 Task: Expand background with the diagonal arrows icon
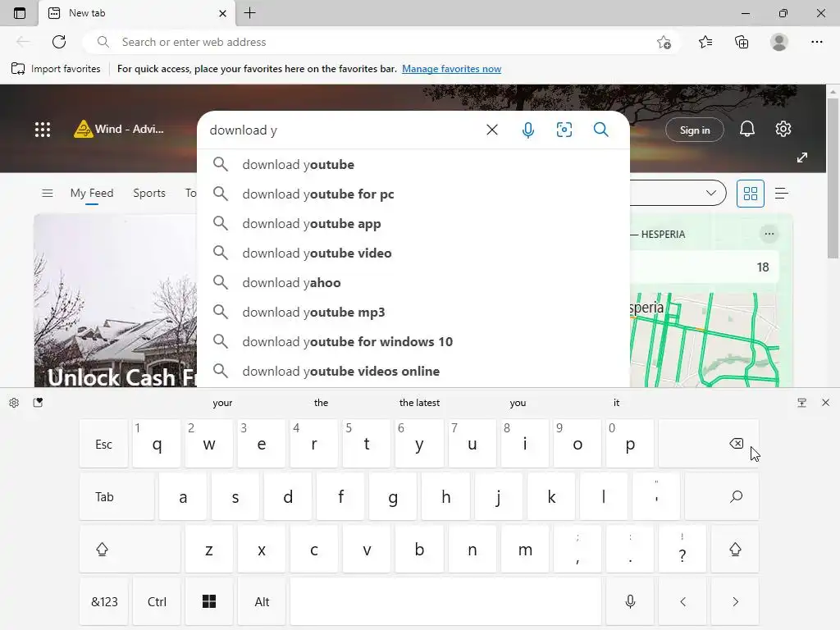click(802, 157)
